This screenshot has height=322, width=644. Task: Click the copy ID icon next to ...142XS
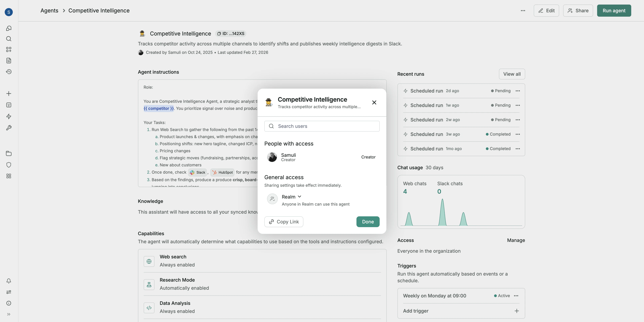[x=219, y=33]
